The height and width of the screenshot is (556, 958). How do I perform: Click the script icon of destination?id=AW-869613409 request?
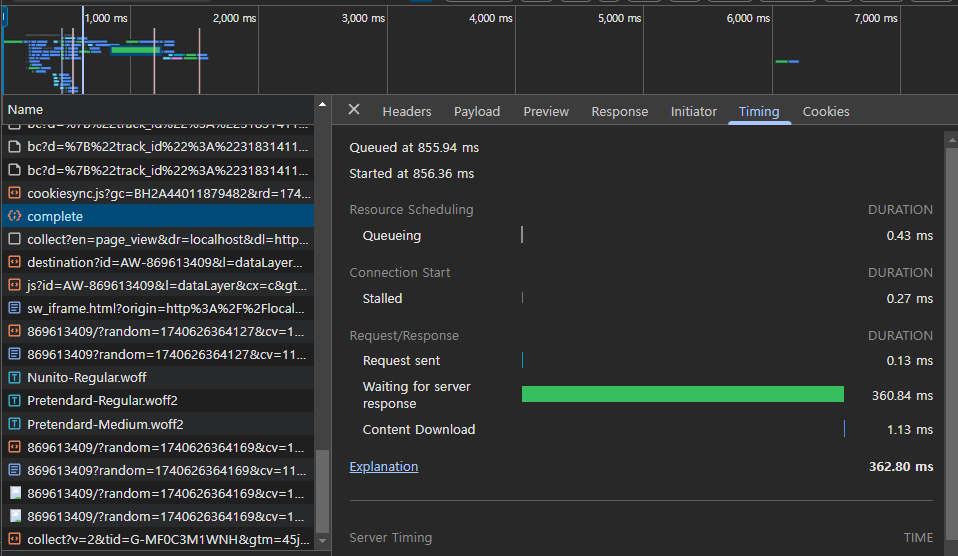pos(14,262)
